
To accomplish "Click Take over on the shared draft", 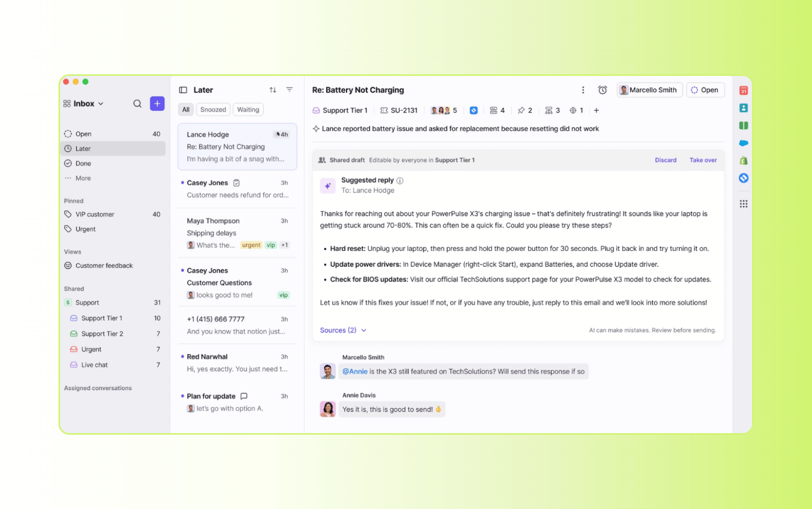I will point(703,160).
